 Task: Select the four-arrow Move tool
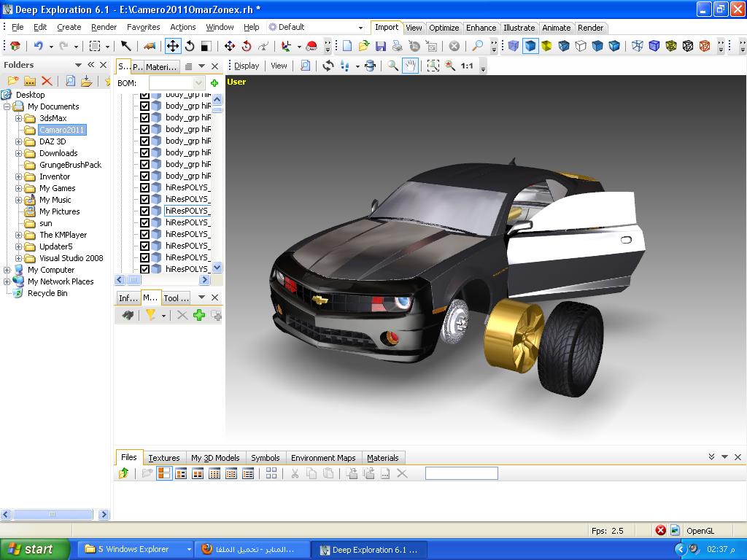point(172,46)
